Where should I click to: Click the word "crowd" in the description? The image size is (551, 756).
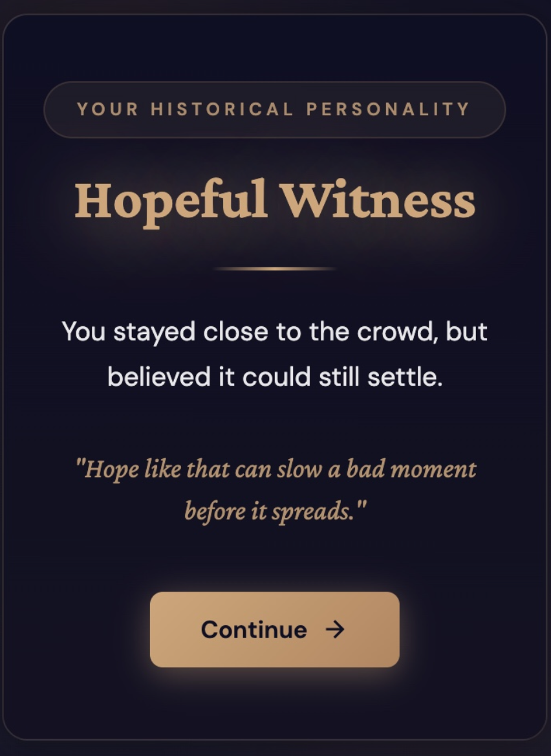point(396,332)
